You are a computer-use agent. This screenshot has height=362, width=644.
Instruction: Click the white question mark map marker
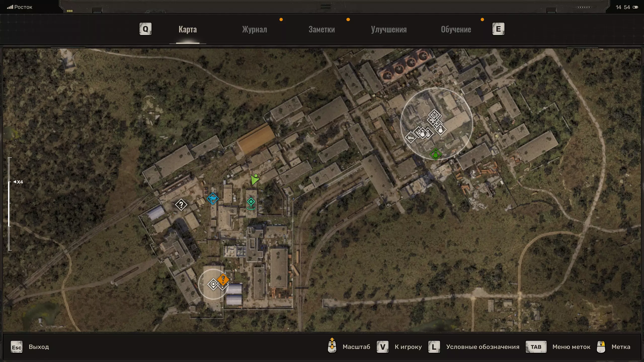[x=181, y=205]
